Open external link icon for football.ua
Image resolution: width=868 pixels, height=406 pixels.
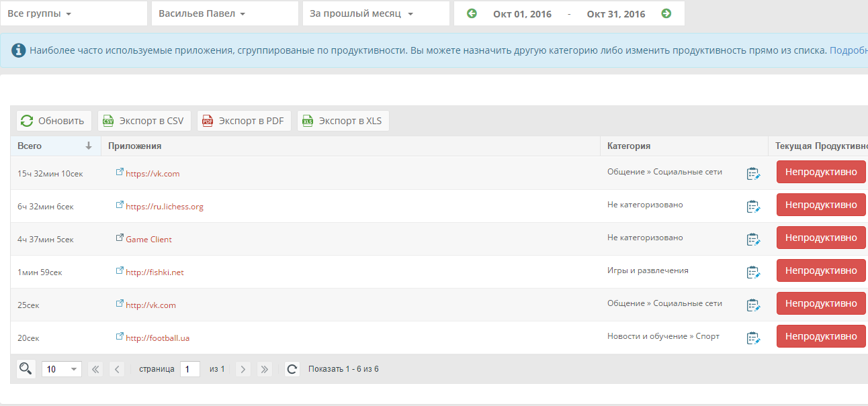click(120, 337)
